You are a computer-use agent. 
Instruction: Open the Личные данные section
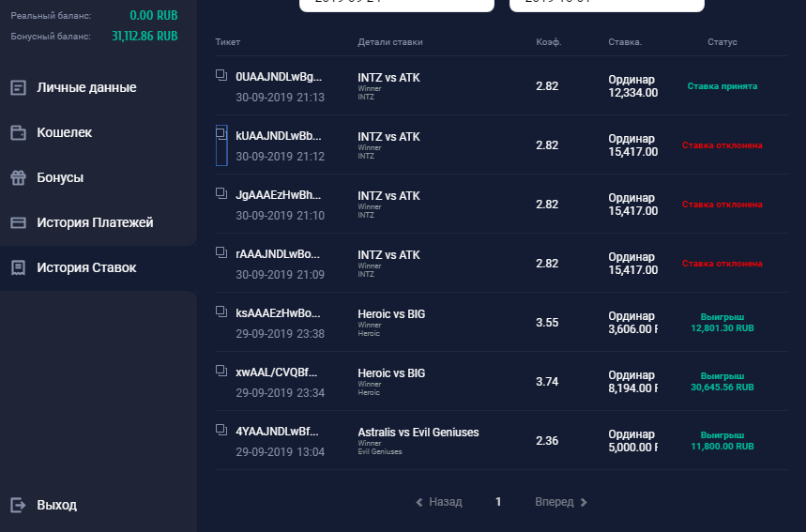86,88
